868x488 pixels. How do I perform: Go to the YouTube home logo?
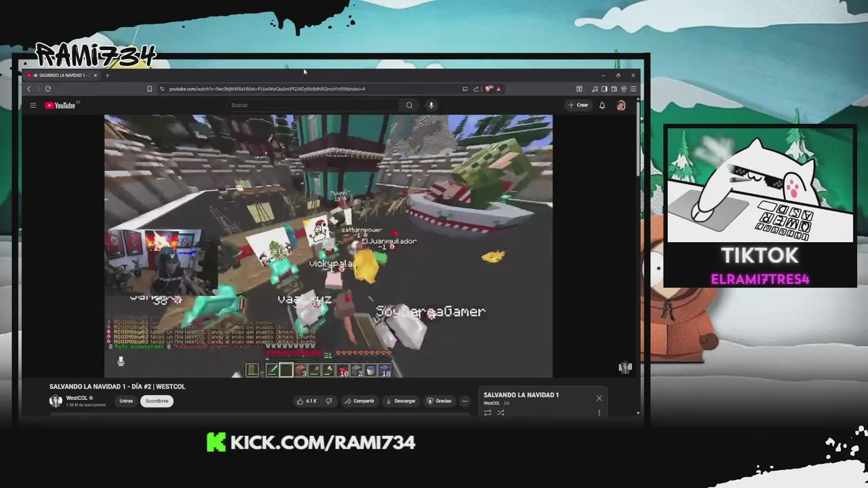pos(61,105)
